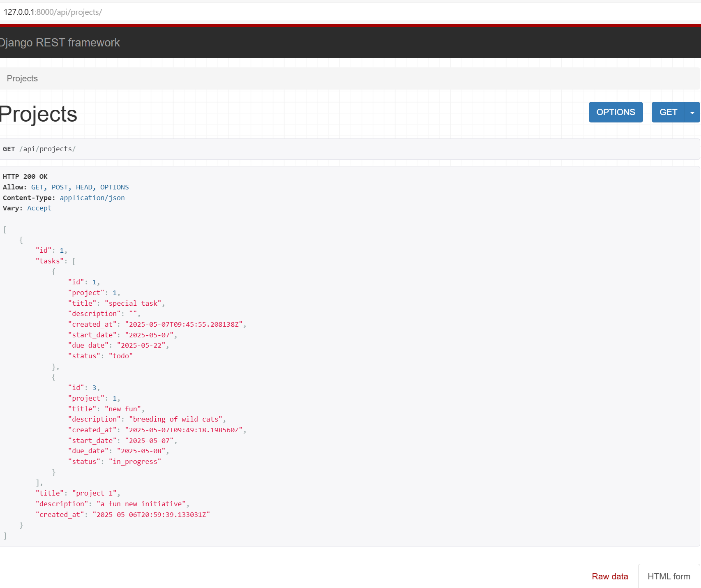The height and width of the screenshot is (588, 701).
Task: Click the large Projects page heading
Action: tap(38, 114)
